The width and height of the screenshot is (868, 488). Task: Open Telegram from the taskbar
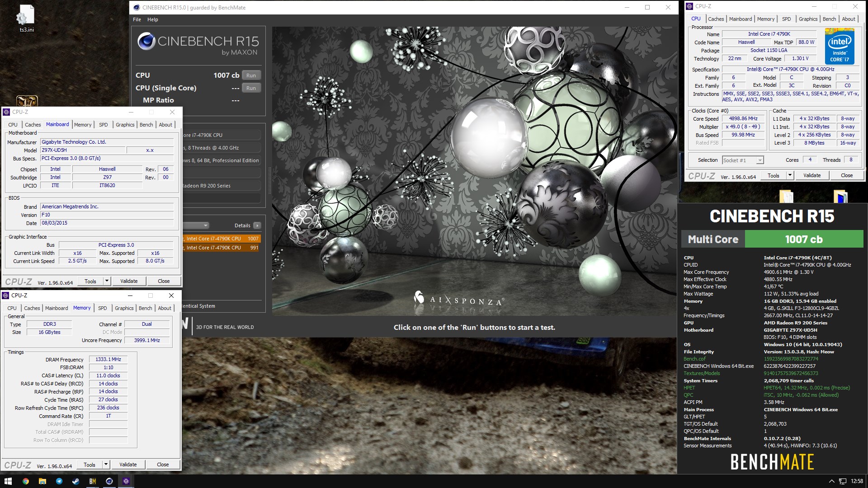click(x=59, y=481)
